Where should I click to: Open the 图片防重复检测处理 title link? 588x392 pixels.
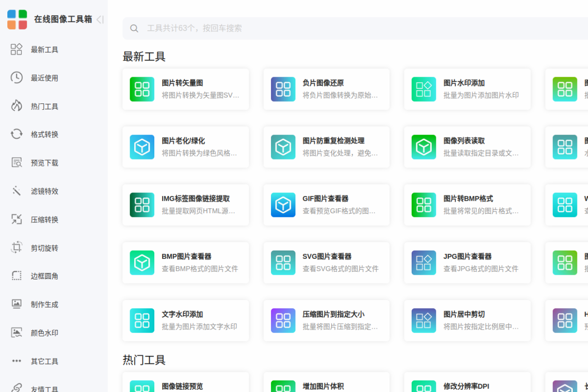click(x=334, y=141)
